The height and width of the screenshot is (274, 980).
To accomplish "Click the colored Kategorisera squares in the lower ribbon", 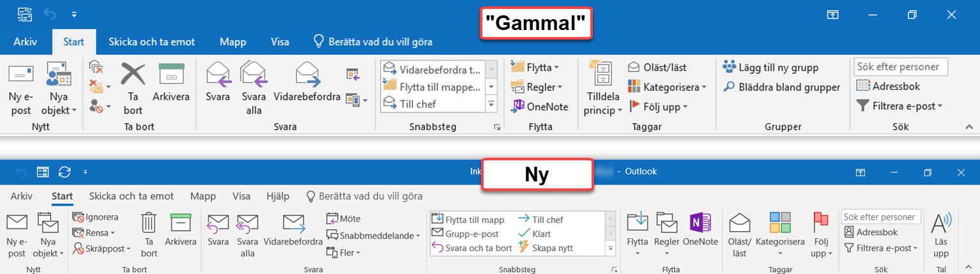I will pos(780,223).
